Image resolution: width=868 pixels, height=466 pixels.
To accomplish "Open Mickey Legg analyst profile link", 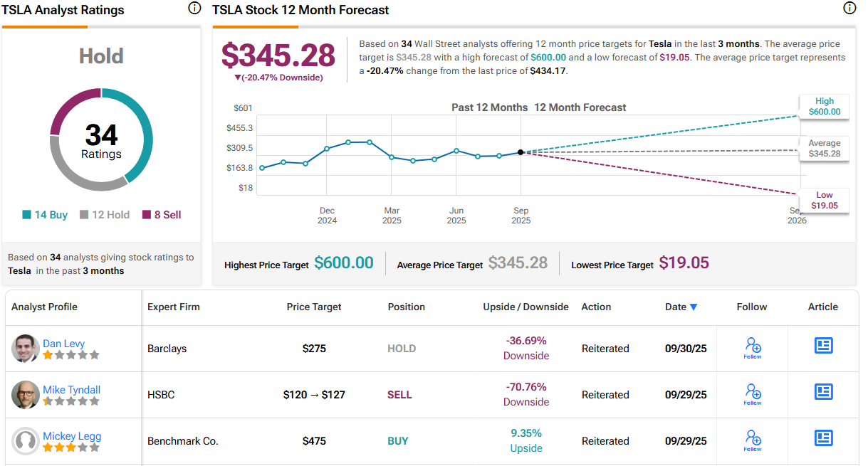I will coord(72,436).
